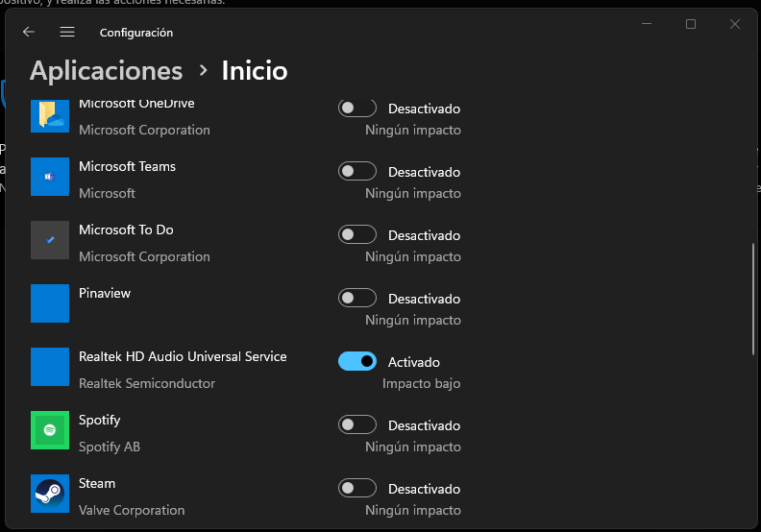Enable Microsoft To Do at startup
Screen dimensions: 761x532
coord(357,234)
